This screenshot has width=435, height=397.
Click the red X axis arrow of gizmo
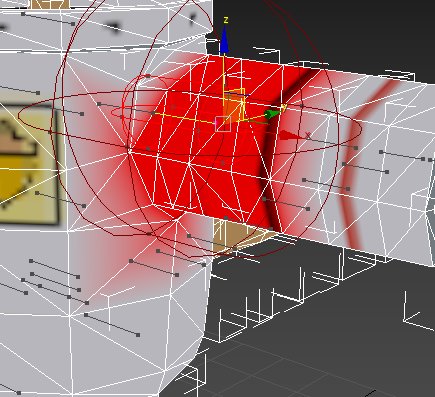tap(291, 135)
